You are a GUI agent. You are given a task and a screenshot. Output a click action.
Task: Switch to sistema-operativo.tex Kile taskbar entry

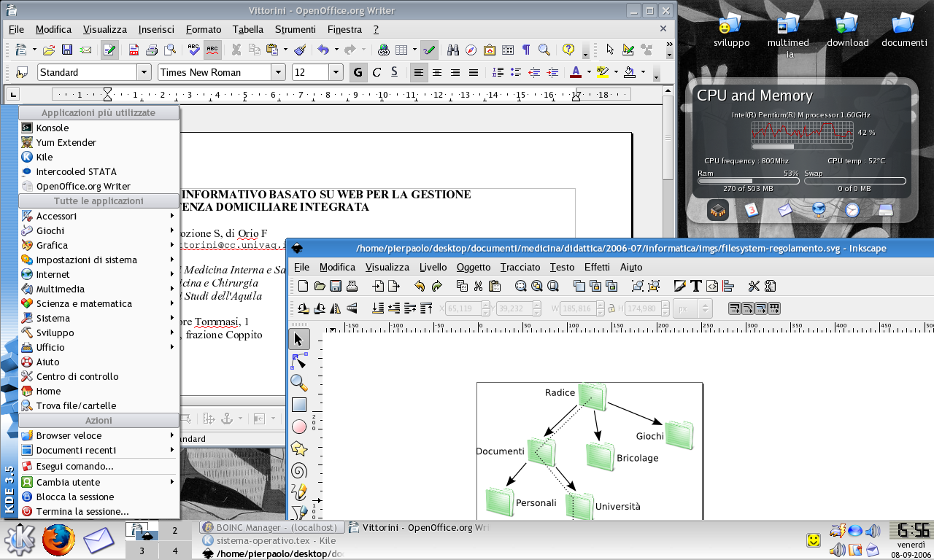[271, 540]
